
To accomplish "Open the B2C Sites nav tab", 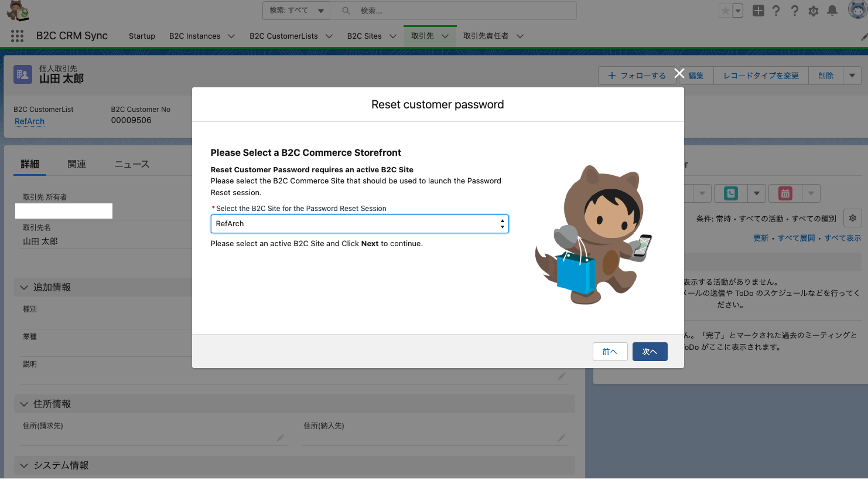I will (x=364, y=36).
